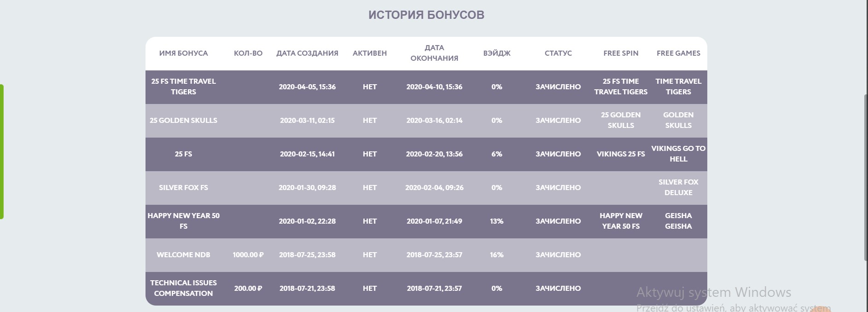This screenshot has width=868, height=312.
Task: Select the Welcome NDB bonus row name
Action: (x=183, y=255)
